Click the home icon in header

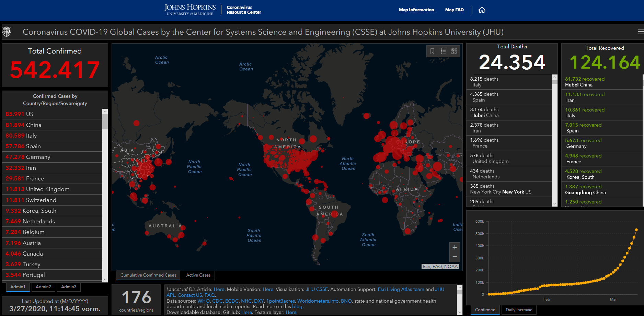click(x=482, y=10)
